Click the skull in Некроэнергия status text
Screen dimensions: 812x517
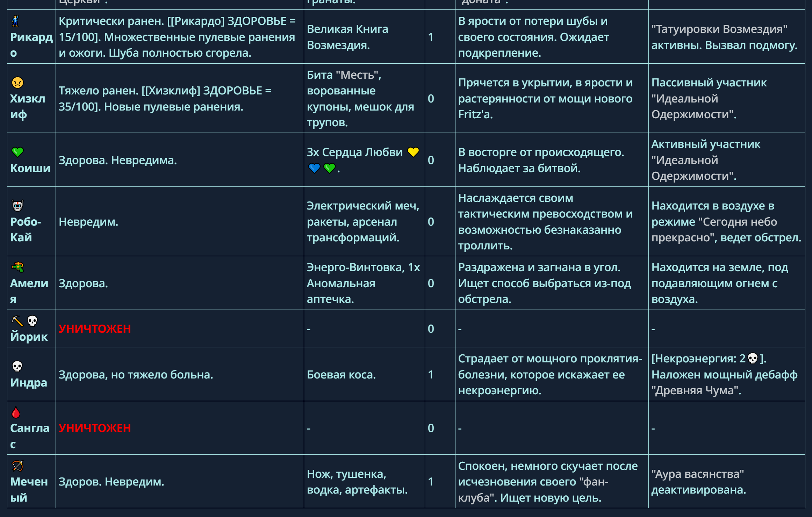coord(752,359)
